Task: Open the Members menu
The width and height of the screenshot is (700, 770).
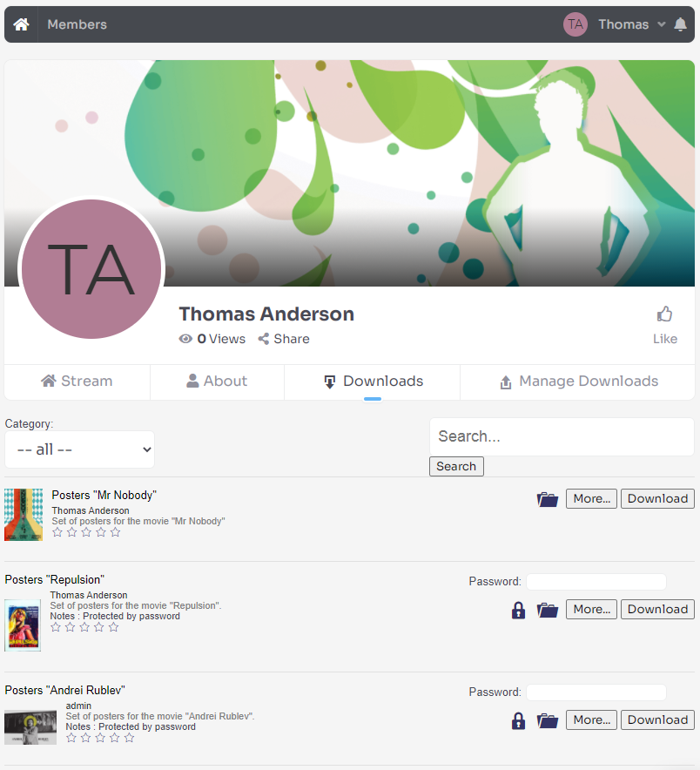Action: 77,24
